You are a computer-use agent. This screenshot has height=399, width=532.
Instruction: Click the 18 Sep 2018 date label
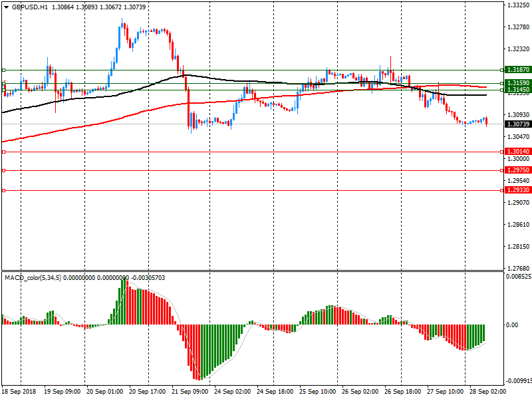pyautogui.click(x=19, y=392)
